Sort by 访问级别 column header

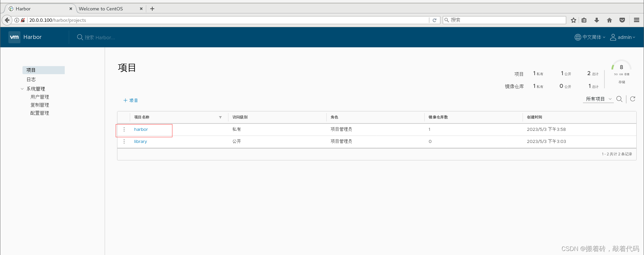point(240,117)
